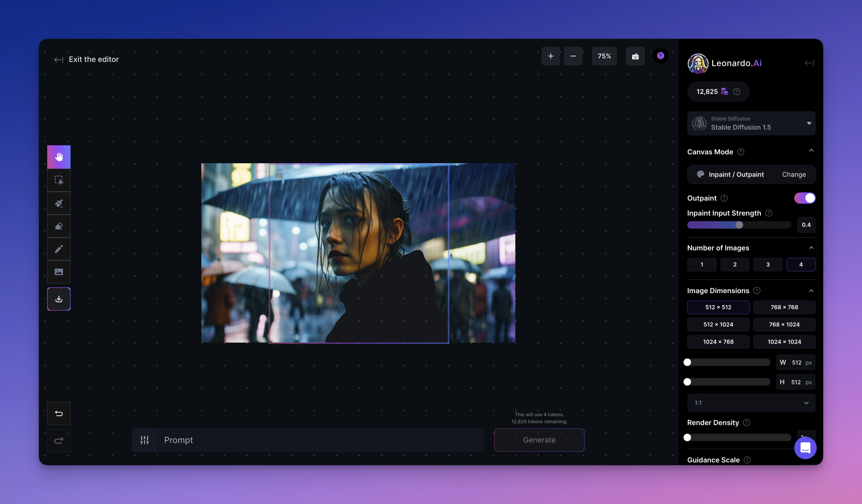Select 512 × 1024 dimensions
This screenshot has width=862, height=504.
click(718, 325)
